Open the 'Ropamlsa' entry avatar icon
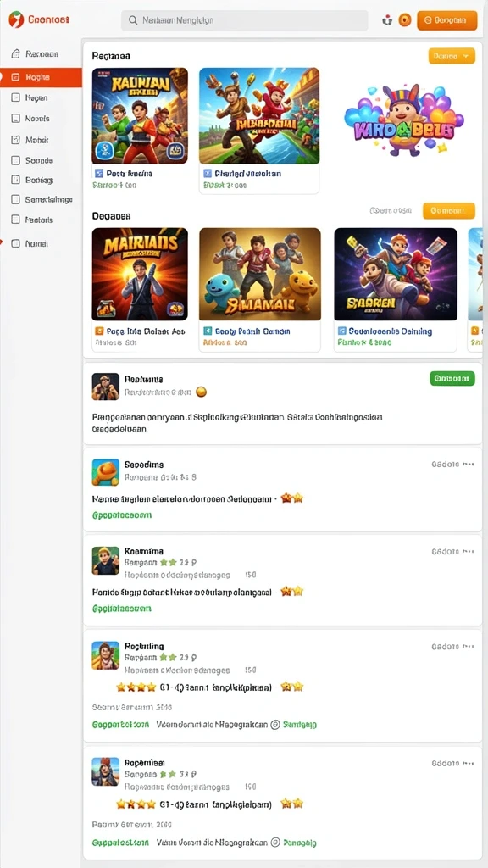The height and width of the screenshot is (868, 488). [106, 771]
